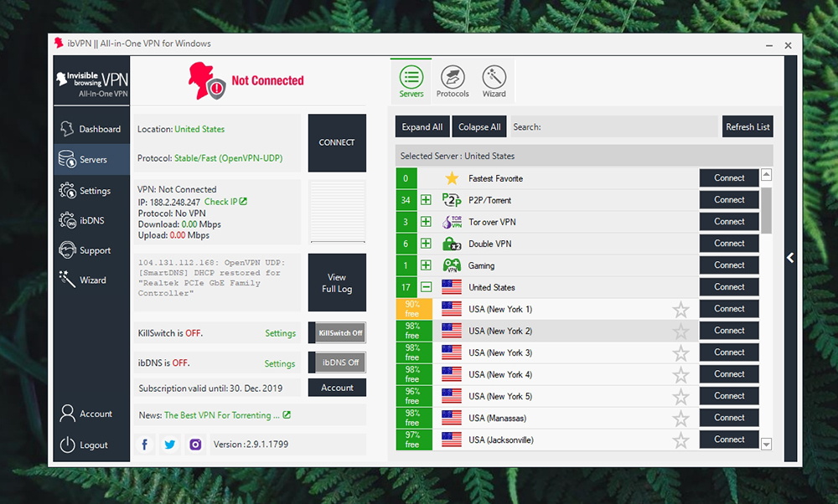The image size is (838, 504).
Task: Click the Tor over VPN onion icon
Action: 452,222
